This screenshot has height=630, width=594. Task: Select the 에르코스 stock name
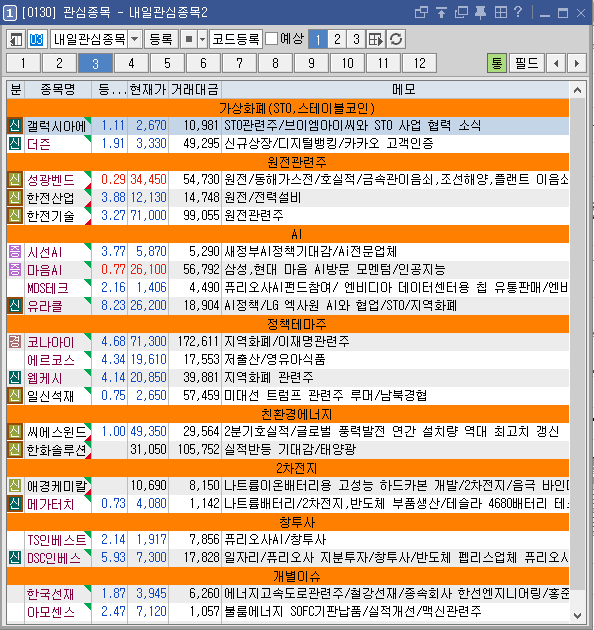point(51,360)
